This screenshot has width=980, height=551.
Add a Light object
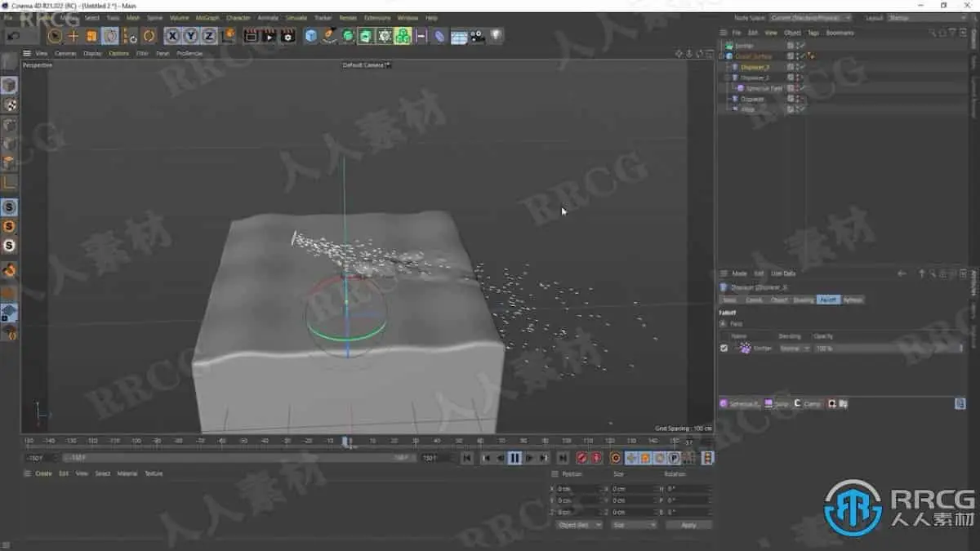(497, 35)
